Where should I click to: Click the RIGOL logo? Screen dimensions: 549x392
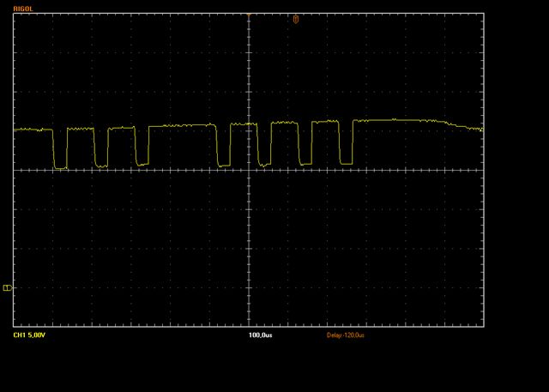click(x=23, y=8)
